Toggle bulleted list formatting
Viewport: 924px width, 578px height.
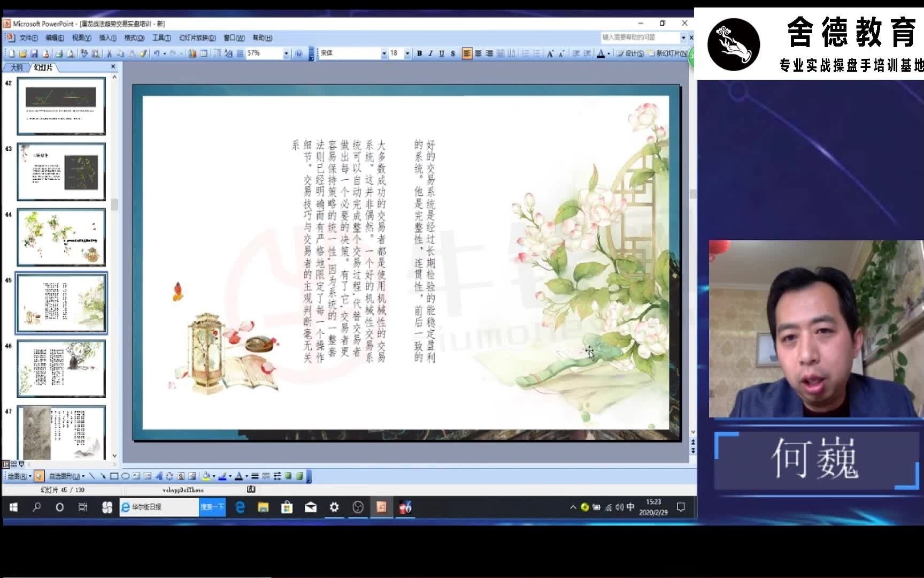537,54
